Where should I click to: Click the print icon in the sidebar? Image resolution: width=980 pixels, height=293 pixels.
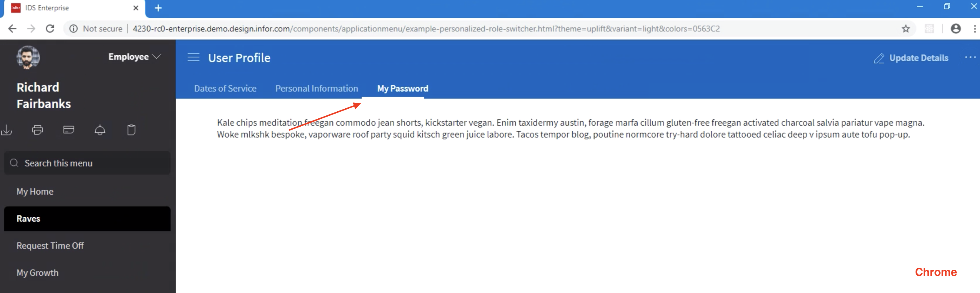pos(38,130)
